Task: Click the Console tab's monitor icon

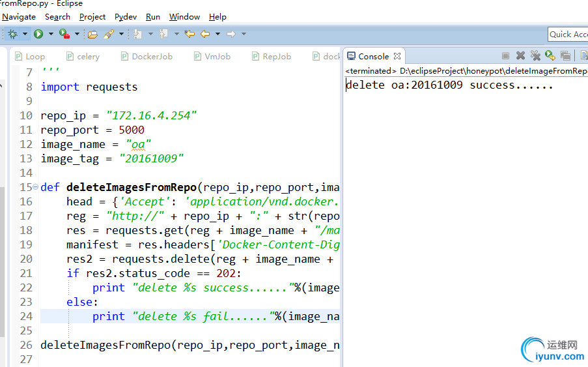Action: (351, 56)
